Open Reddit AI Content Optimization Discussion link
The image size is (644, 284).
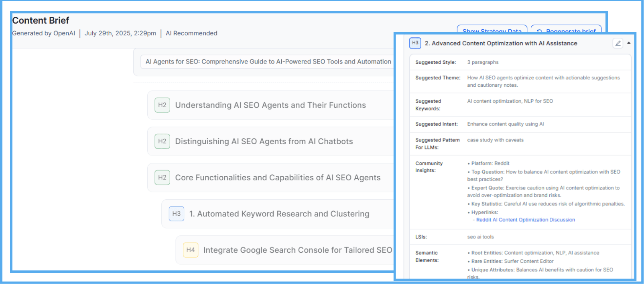[x=525, y=220]
